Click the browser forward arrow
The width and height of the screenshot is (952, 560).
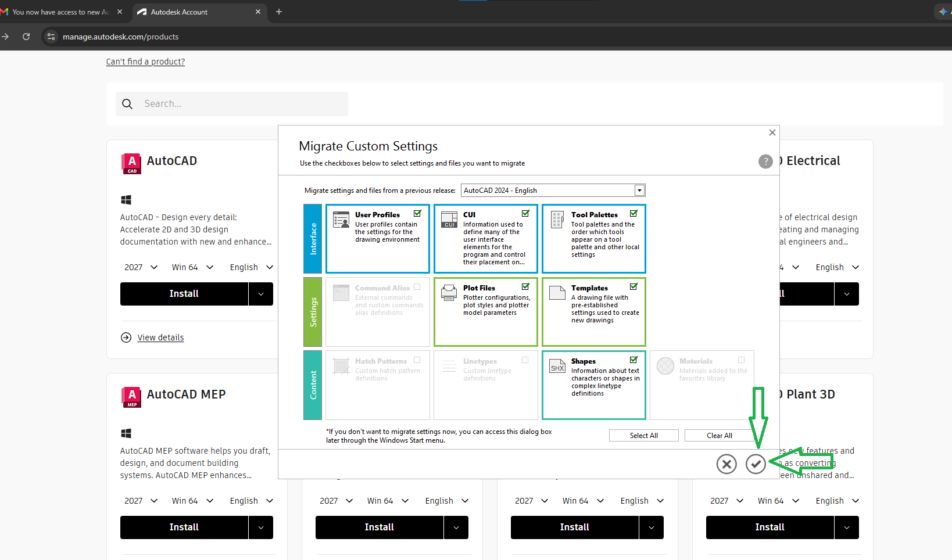point(5,37)
